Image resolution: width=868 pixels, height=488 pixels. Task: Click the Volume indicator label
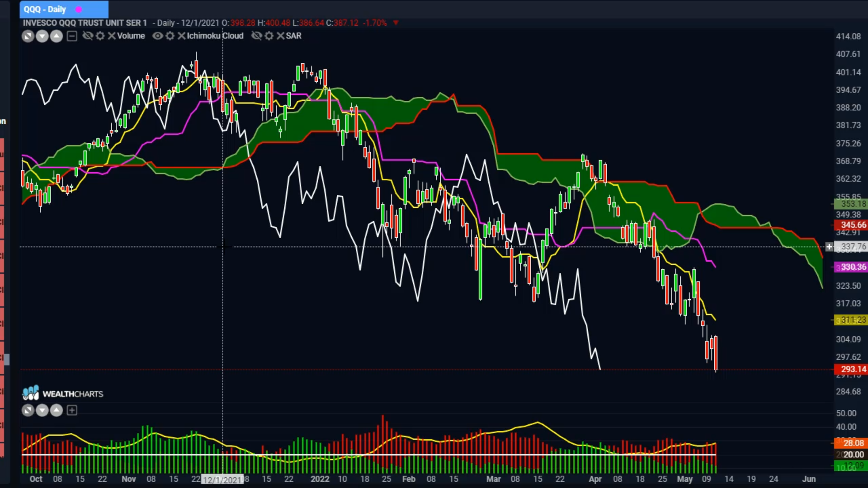[x=131, y=36]
